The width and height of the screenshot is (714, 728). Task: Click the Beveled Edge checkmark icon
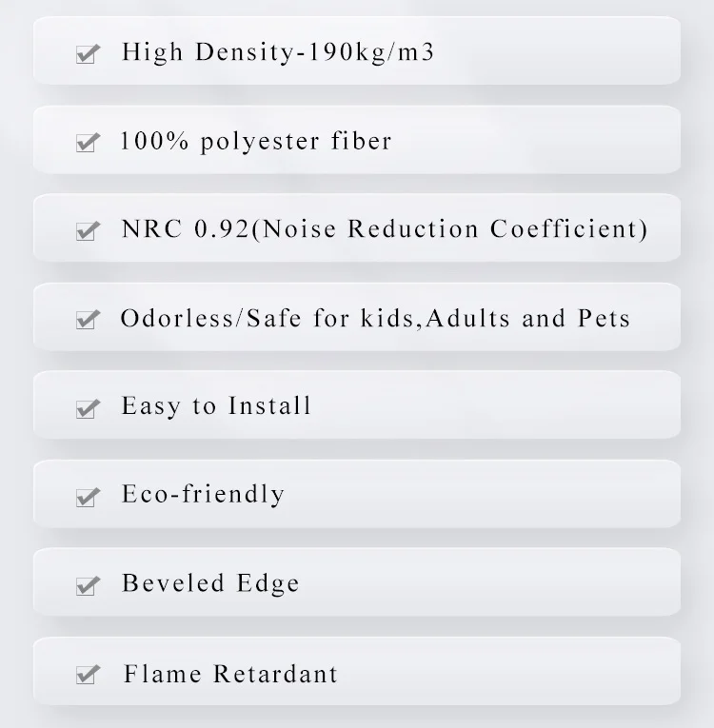pos(88,585)
